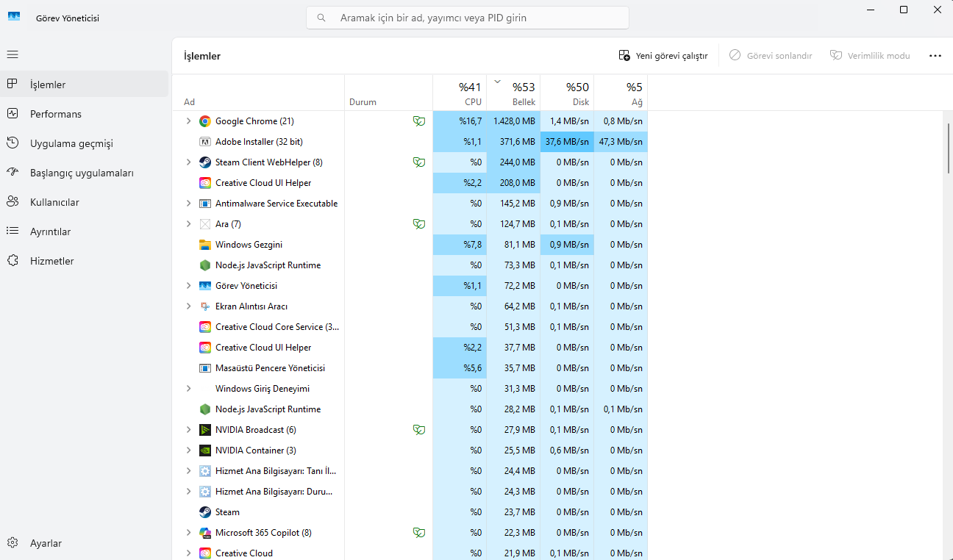Open the Hizmetler page

85,261
